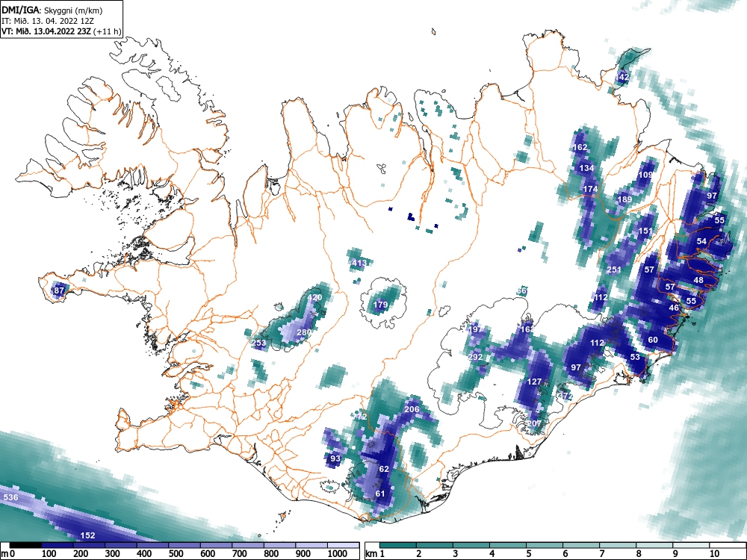This screenshot has height=560, width=747.
Task: Select the 151 visibility label
Action: coord(645,231)
